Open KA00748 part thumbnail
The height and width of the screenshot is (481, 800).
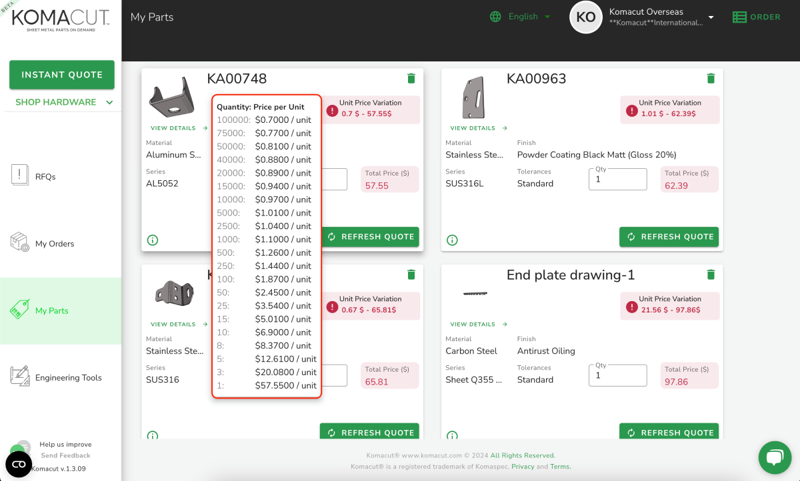coord(172,97)
